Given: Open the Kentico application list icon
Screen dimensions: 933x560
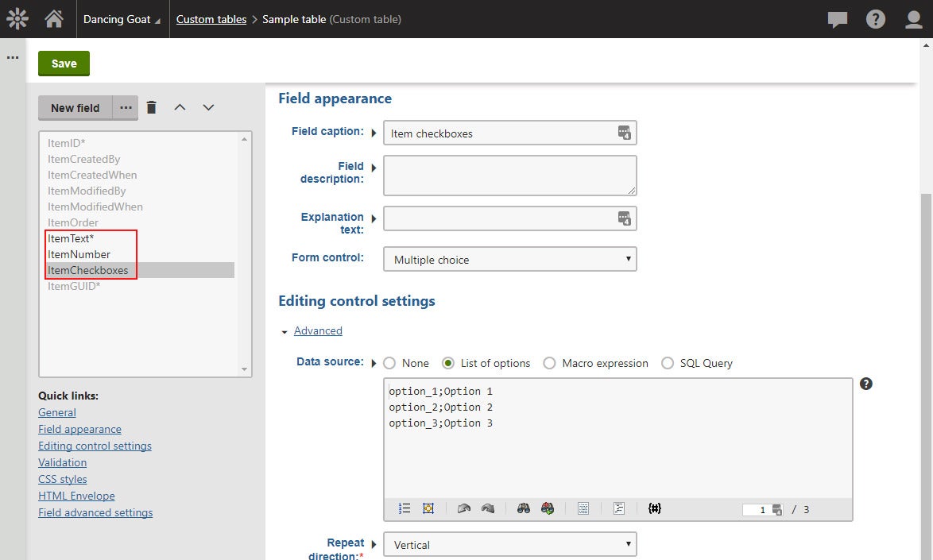Looking at the screenshot, I should point(17,19).
